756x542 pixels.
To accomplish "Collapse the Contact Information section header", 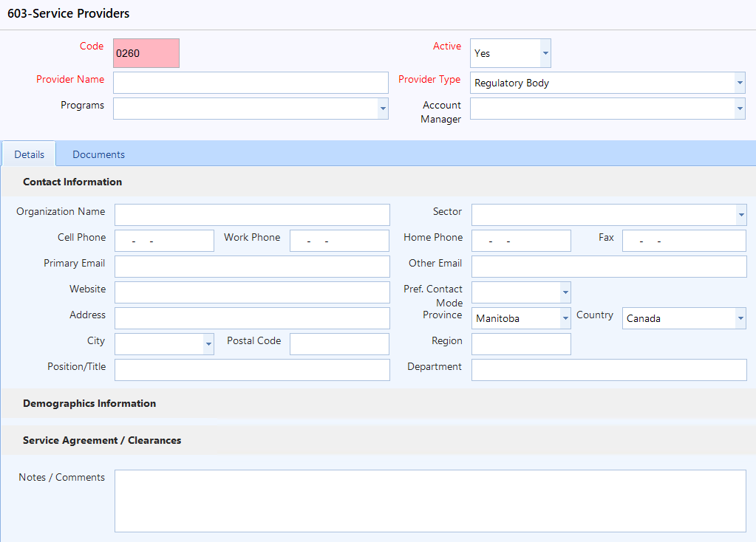I will click(378, 182).
